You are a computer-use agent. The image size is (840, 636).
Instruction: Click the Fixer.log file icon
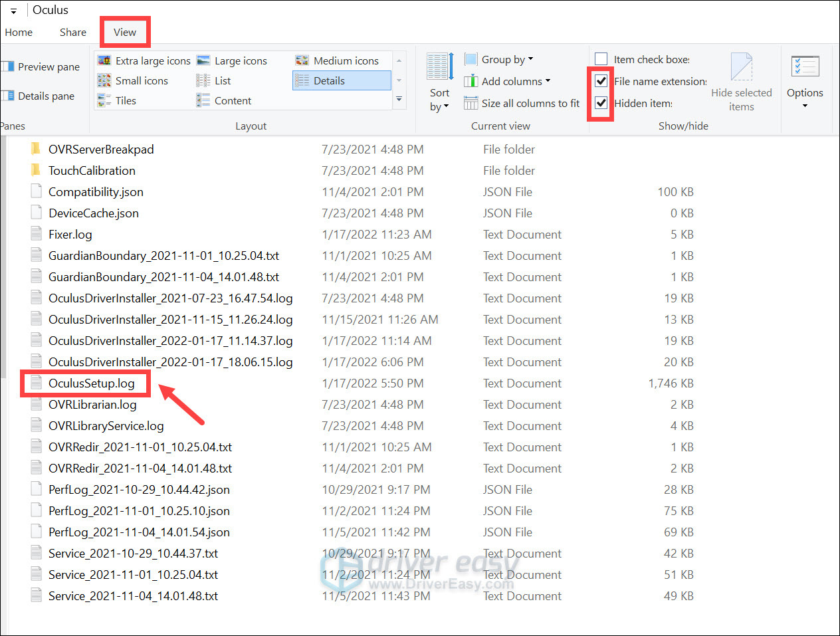[x=36, y=234]
